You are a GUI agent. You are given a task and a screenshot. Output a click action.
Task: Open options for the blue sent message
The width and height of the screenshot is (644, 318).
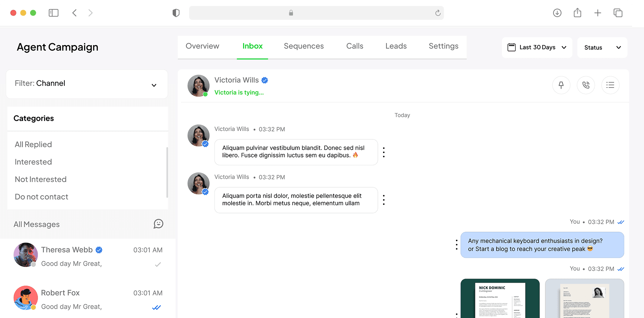(456, 245)
